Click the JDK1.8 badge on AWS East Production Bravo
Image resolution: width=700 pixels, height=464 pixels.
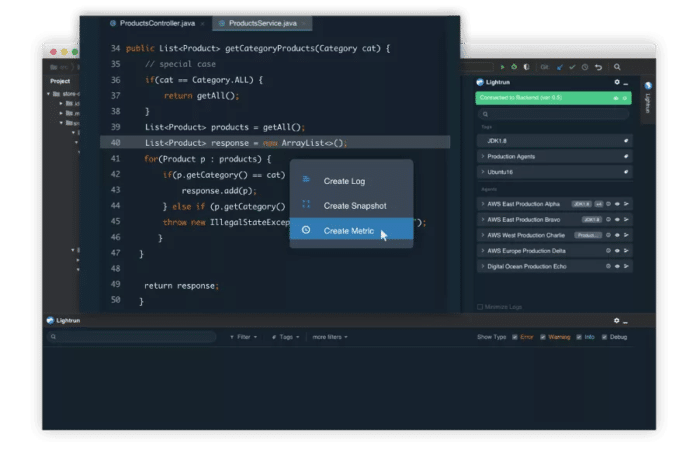[x=592, y=220]
